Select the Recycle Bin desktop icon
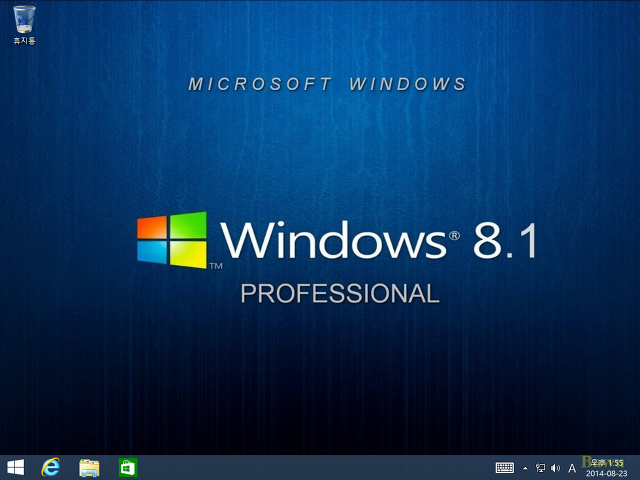The image size is (640, 480). click(x=24, y=24)
